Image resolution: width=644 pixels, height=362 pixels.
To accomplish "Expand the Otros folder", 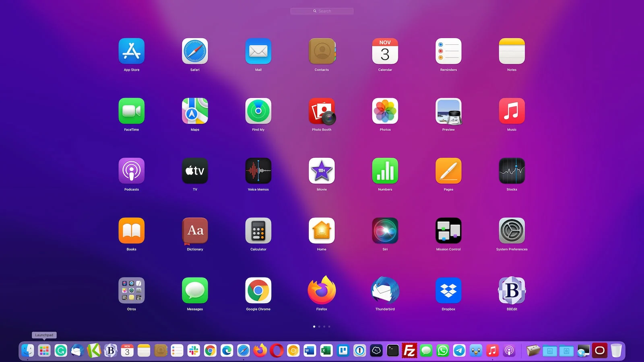I will point(132,290).
